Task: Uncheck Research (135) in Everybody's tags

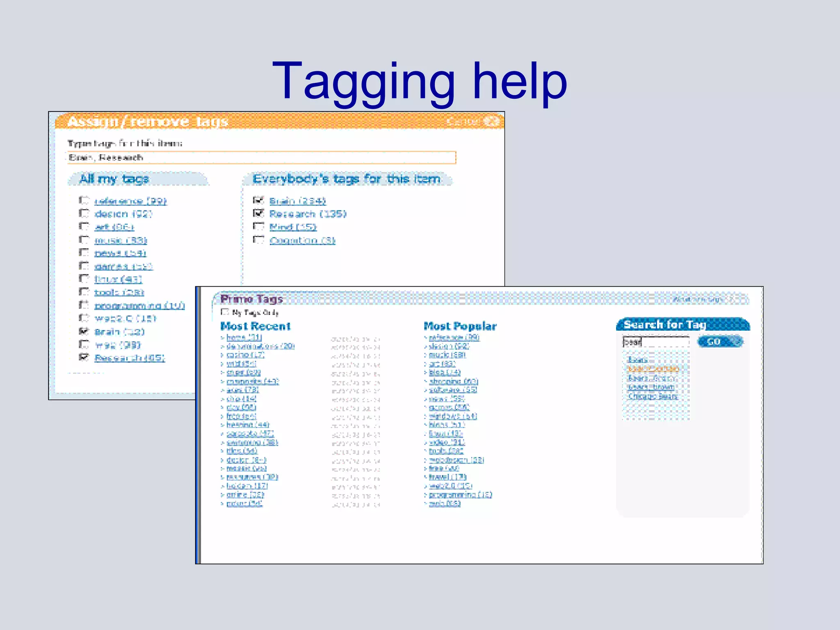Action: point(258,213)
